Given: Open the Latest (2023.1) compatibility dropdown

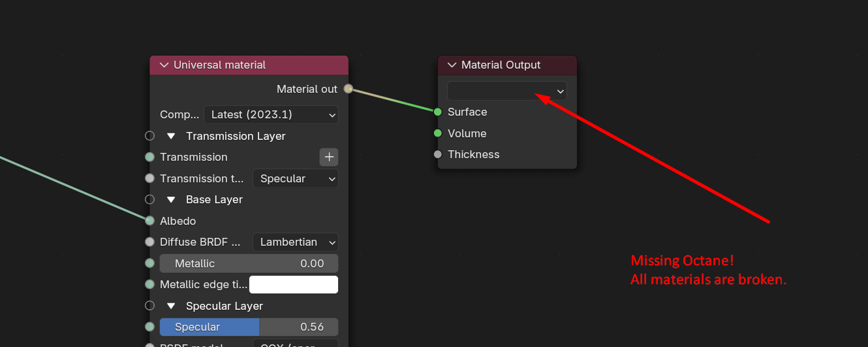Looking at the screenshot, I should coord(271,115).
